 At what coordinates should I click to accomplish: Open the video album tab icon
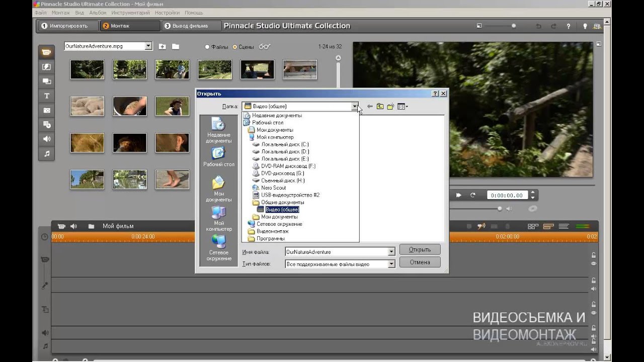pos(46,52)
